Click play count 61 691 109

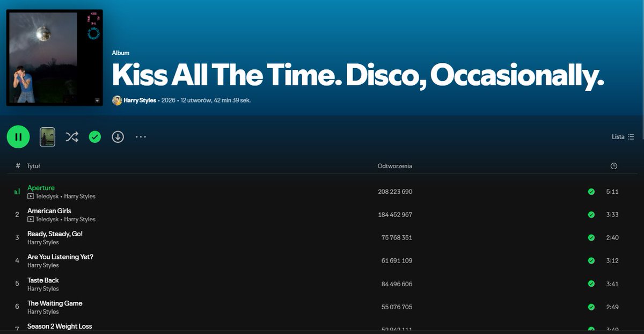coord(397,261)
